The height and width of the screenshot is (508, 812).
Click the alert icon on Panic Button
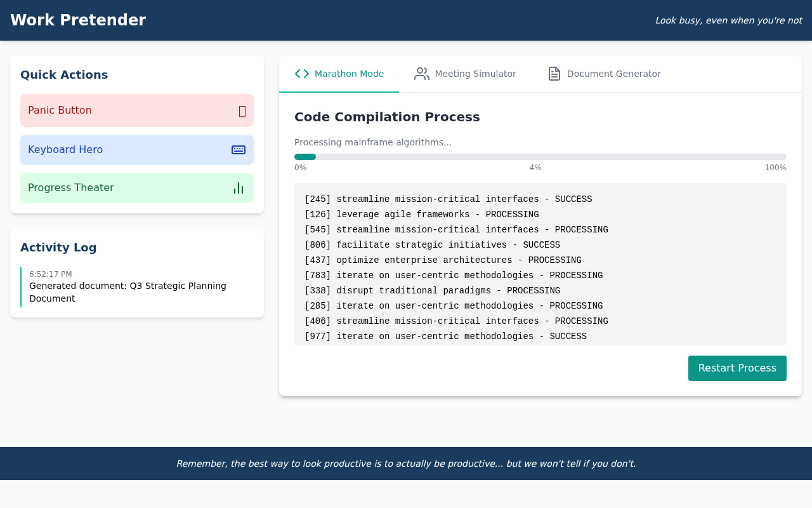tap(242, 111)
